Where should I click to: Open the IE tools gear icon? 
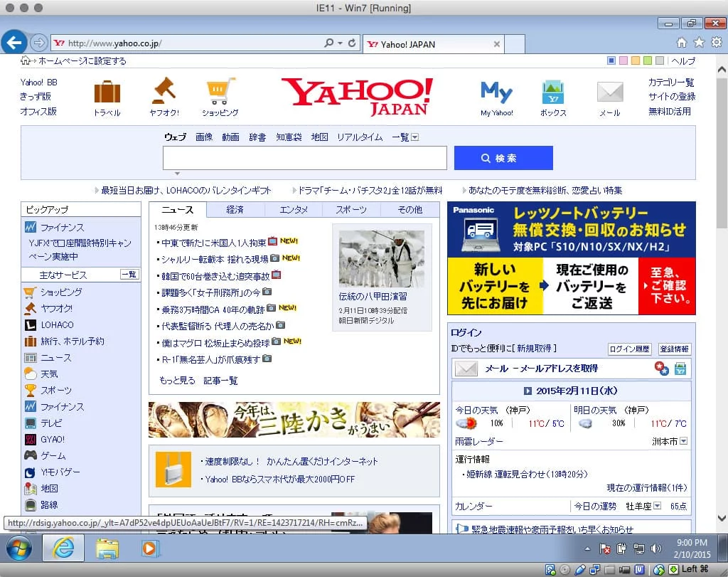(x=717, y=42)
